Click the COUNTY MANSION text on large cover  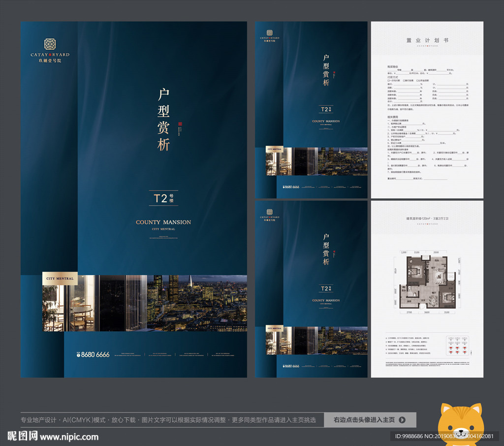pyautogui.click(x=163, y=223)
